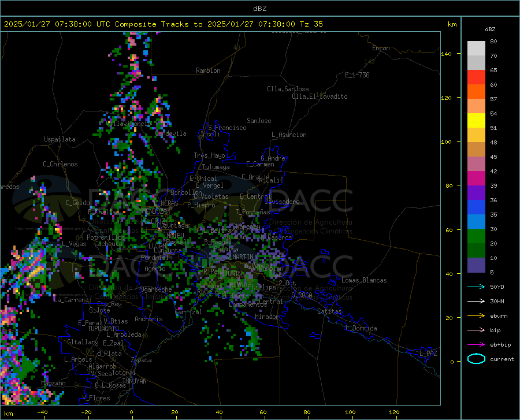Screen dimensions: 520x420
Task: Click the red 65 dBZ color swatch
Action: tap(476, 77)
